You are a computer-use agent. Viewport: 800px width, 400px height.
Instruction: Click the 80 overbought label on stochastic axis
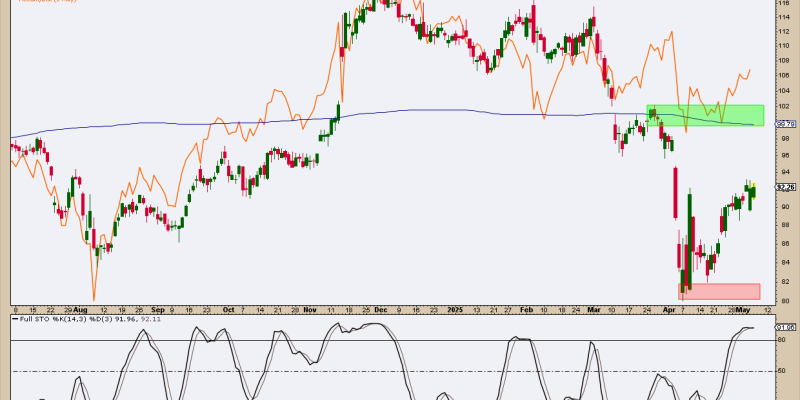pyautogui.click(x=782, y=339)
